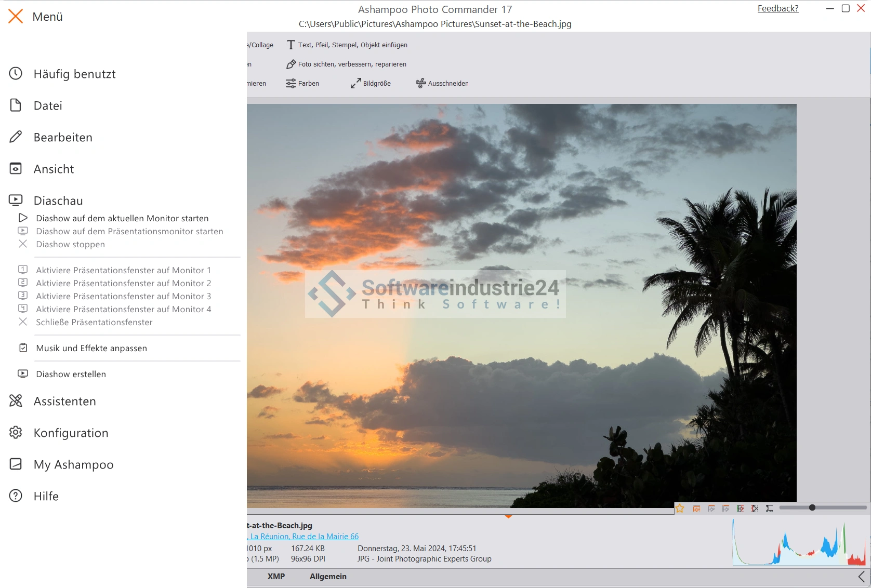Screen dimensions: 871x588
Task: Open the Bildgröße resize tool
Action: point(371,84)
